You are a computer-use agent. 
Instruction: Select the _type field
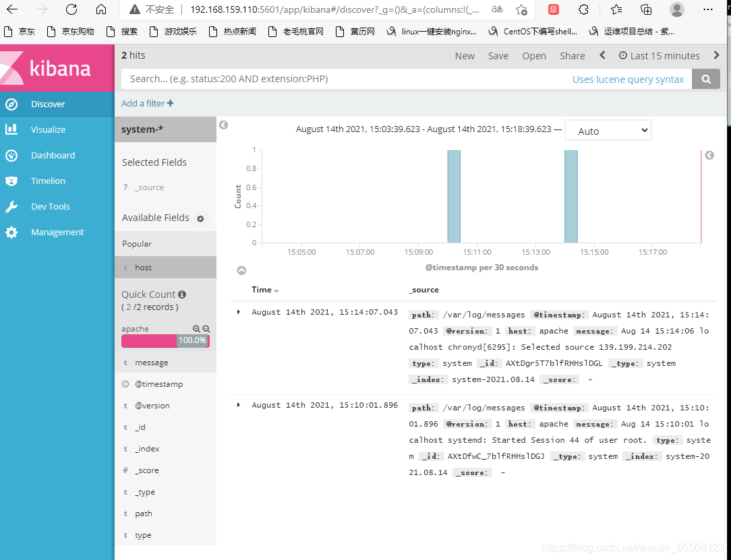pyautogui.click(x=165, y=492)
